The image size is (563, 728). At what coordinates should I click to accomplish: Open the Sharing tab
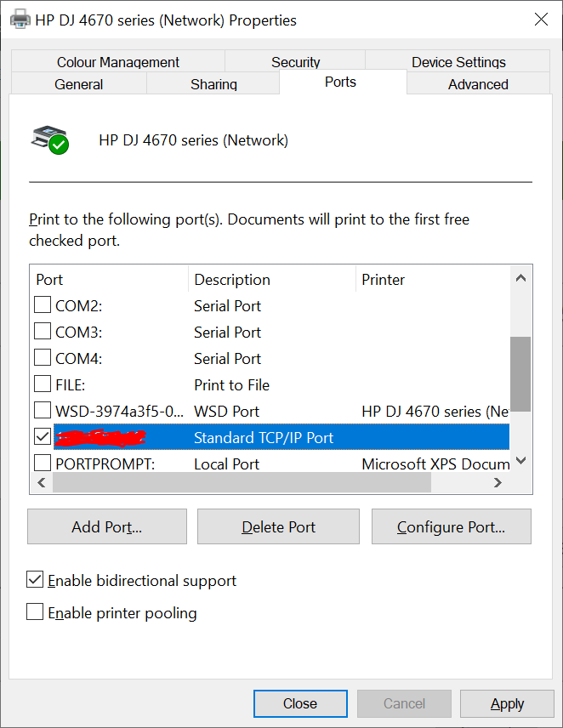pyautogui.click(x=213, y=84)
